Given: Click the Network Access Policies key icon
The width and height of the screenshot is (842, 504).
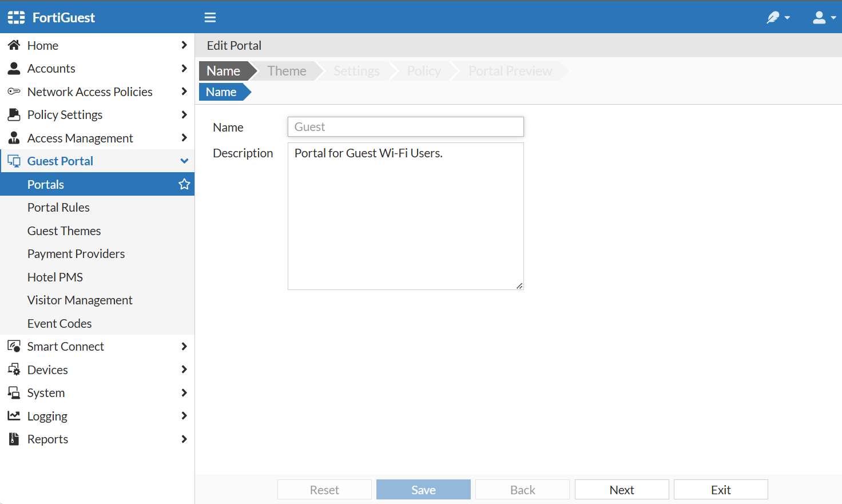Looking at the screenshot, I should (x=14, y=92).
